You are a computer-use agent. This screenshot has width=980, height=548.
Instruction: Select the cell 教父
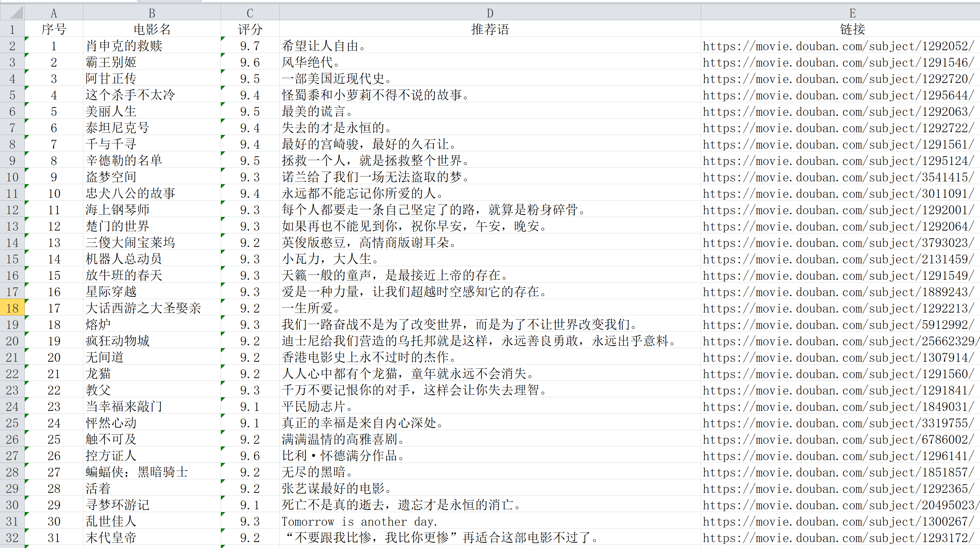pyautogui.click(x=152, y=390)
